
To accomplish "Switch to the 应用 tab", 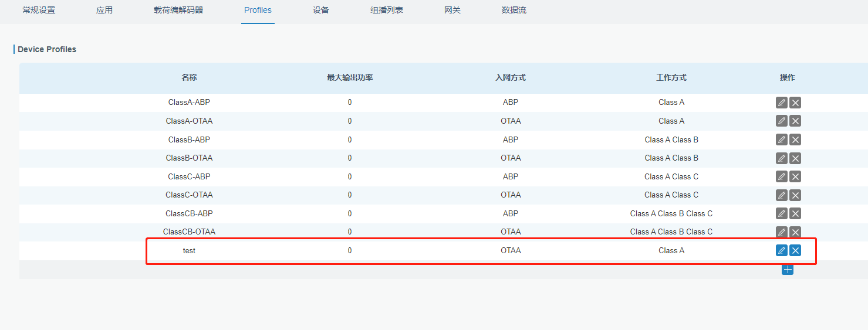I will [104, 10].
